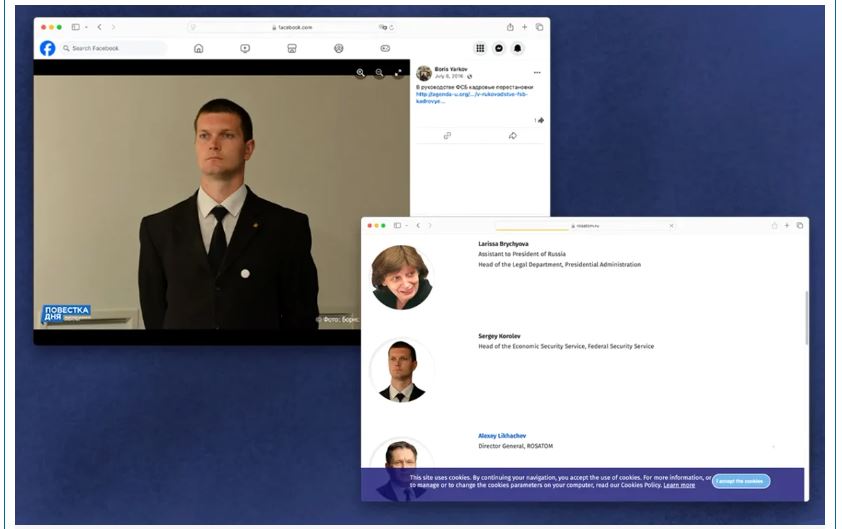Click Sergey Korolev's portrait
842x529 pixels.
(402, 370)
